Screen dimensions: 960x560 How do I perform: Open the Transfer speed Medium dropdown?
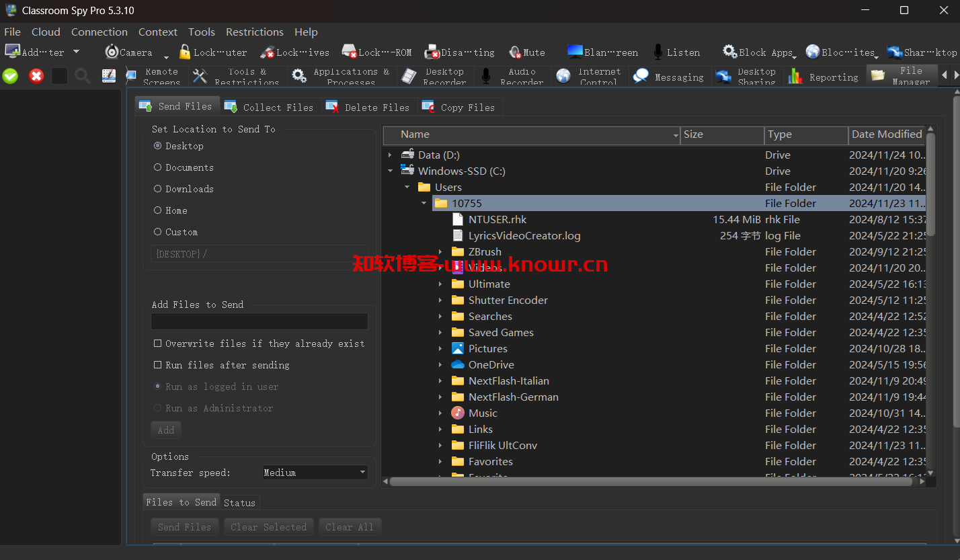tap(315, 472)
